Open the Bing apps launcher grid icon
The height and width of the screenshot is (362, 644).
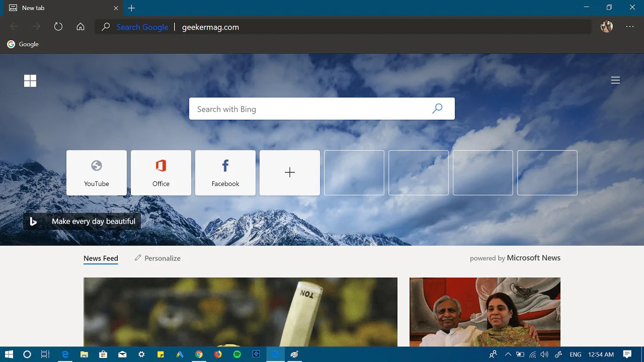(x=30, y=80)
